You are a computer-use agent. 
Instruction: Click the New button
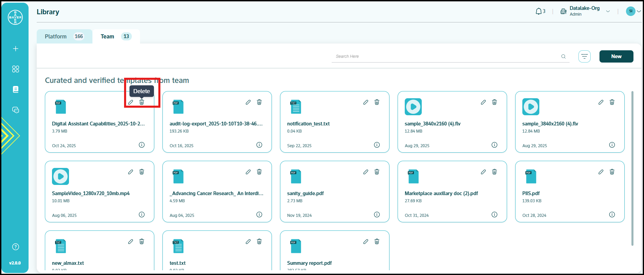coord(616,56)
